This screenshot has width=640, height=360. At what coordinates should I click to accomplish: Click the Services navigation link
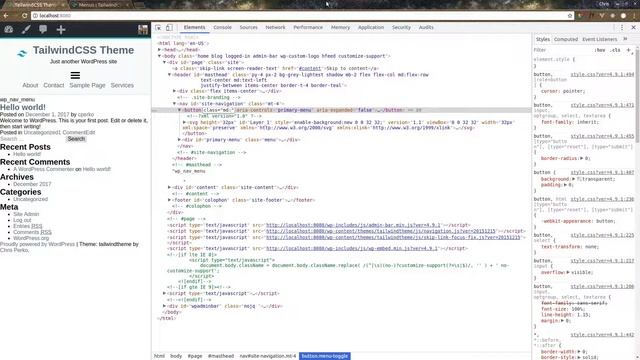(x=122, y=85)
